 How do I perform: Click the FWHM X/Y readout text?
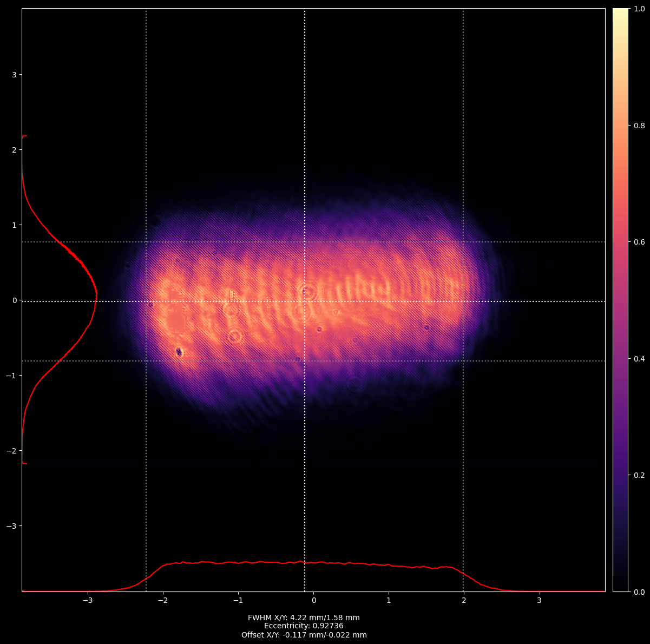point(304,617)
